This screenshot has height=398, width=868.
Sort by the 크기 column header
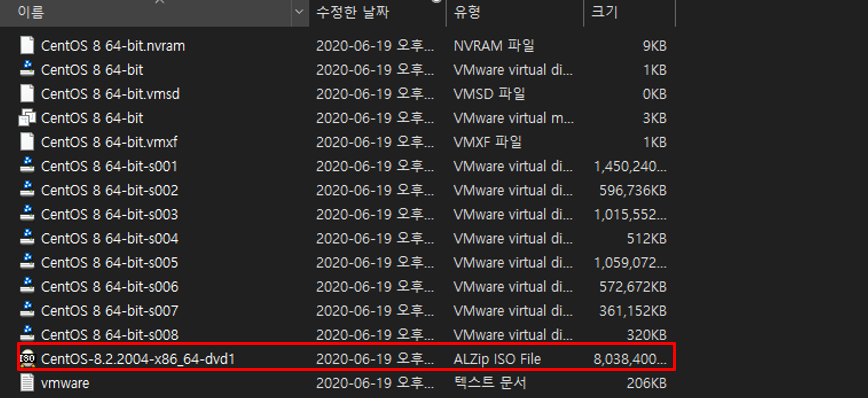(629, 12)
